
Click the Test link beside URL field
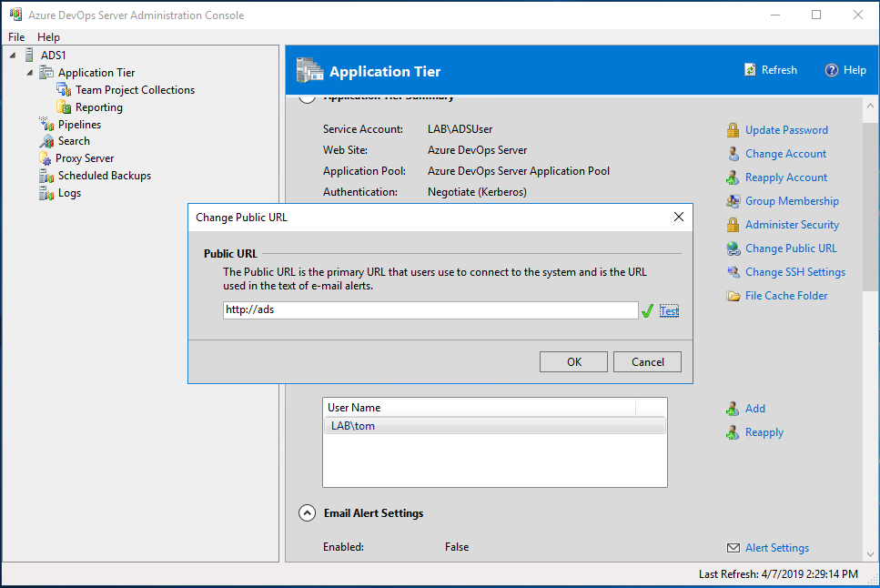(x=669, y=310)
